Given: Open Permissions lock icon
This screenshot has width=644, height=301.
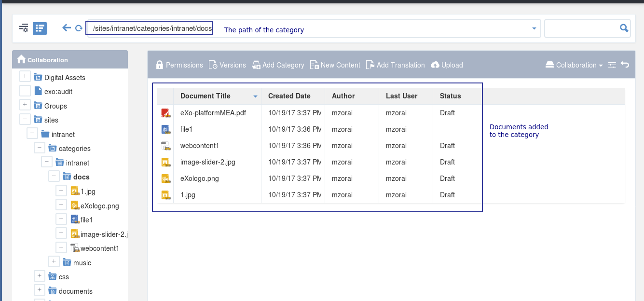Looking at the screenshot, I should [x=160, y=65].
